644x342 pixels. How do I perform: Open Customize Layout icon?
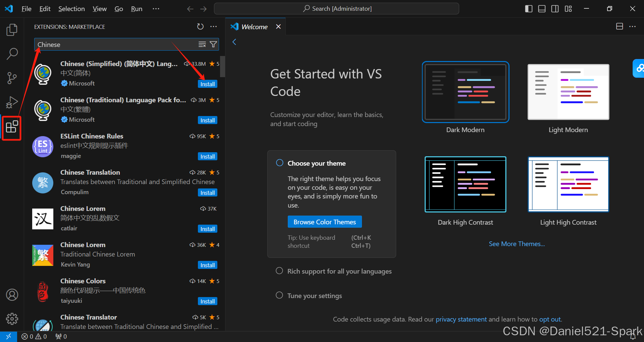pyautogui.click(x=568, y=9)
